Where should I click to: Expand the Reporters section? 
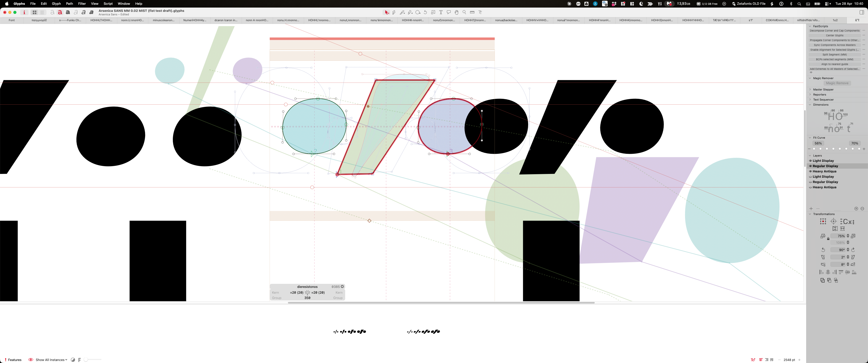[x=810, y=95]
